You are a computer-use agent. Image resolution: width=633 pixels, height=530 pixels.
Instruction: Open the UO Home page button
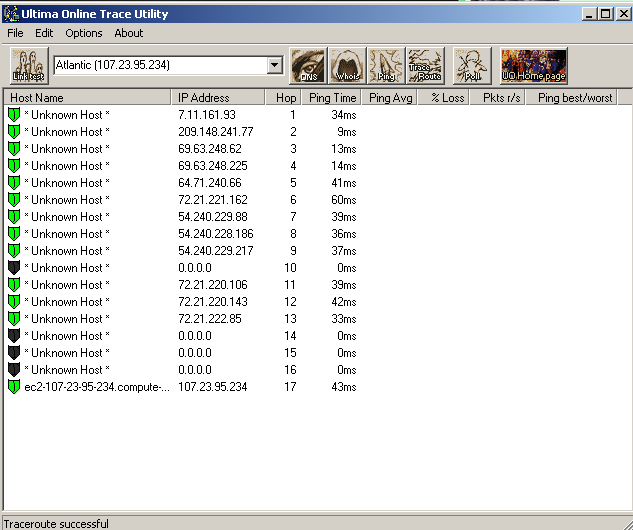[x=534, y=66]
